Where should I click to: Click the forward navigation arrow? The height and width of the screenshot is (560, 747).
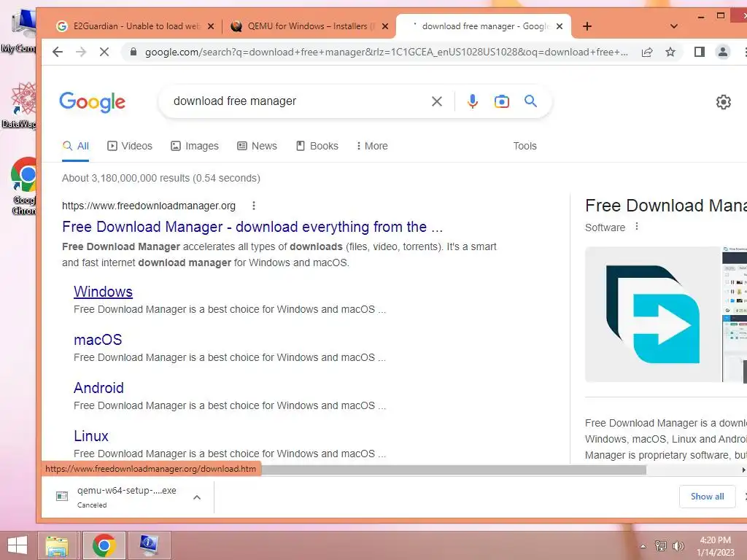(81, 52)
